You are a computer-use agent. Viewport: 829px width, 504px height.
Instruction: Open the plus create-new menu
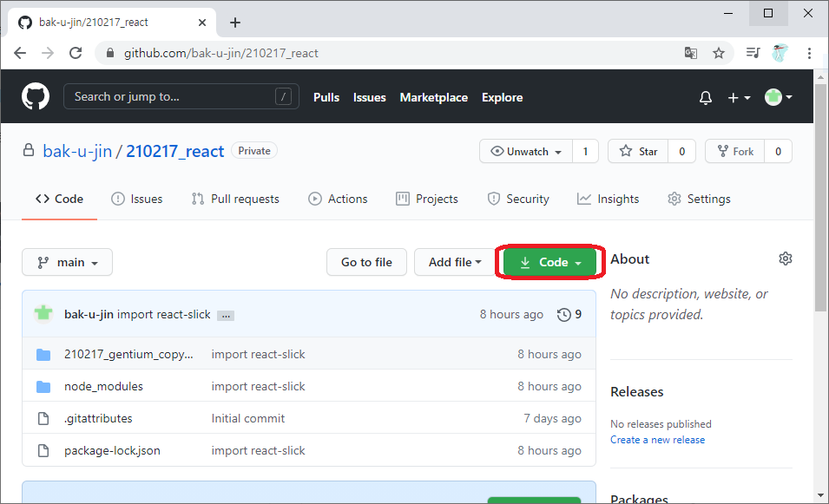click(739, 98)
